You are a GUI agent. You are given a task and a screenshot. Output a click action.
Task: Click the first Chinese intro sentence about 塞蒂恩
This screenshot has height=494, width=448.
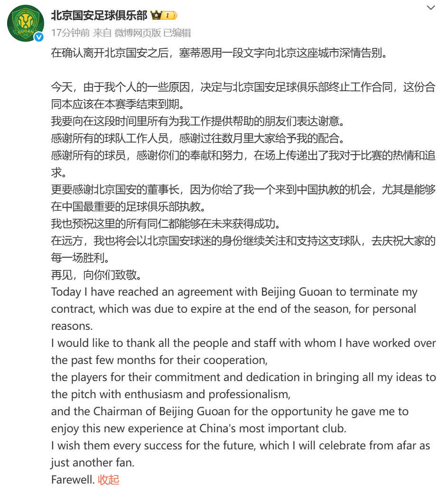[219, 53]
